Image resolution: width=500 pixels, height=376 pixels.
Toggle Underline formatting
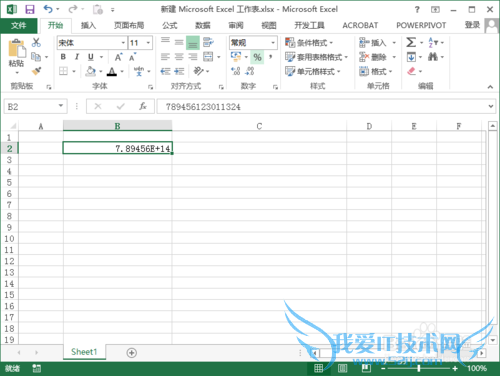coord(91,57)
